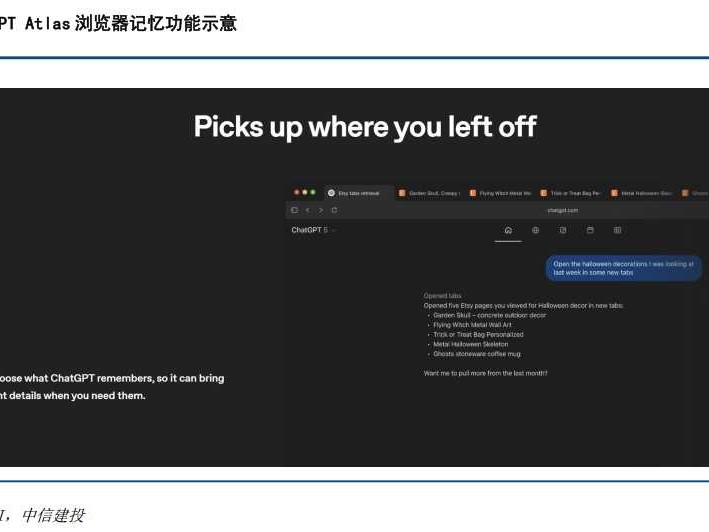
Task: Click 'Metal Halloween Skeleton' list item
Action: point(470,344)
